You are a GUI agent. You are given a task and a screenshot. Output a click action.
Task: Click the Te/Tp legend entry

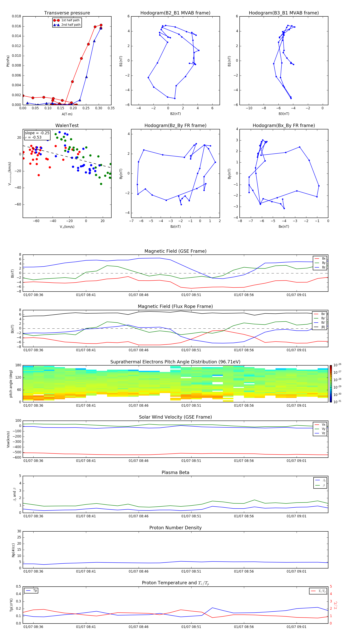pos(318,591)
